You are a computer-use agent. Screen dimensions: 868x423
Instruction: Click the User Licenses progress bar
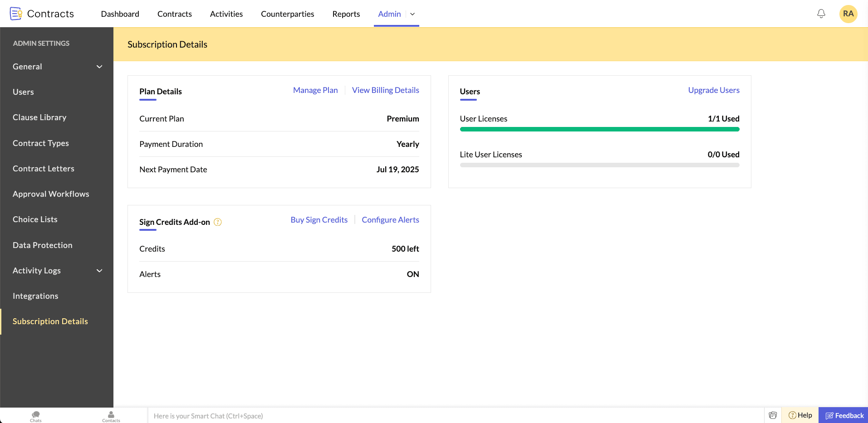pos(599,129)
